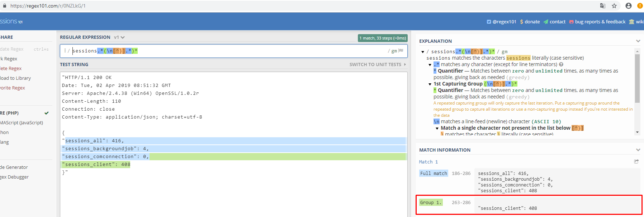Viewport: 644px width, 217px height.
Task: Select the Python flavor option
Action: [4, 132]
